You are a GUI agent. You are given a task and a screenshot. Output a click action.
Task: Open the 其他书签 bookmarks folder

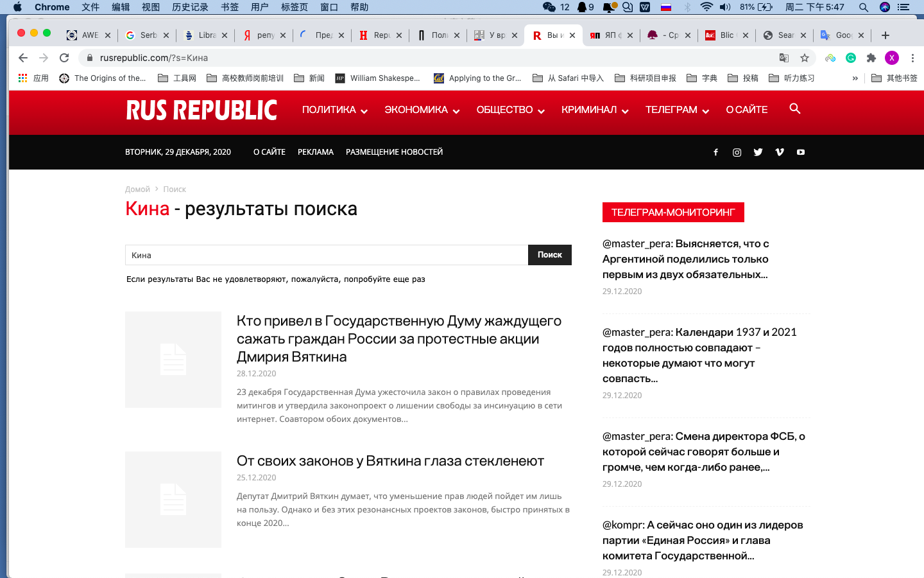(894, 78)
